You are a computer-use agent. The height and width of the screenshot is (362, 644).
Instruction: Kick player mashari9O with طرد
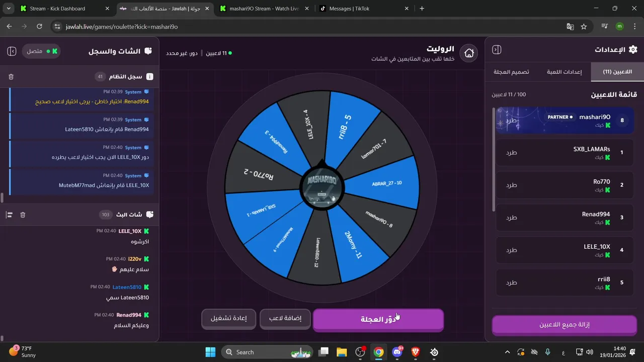(511, 121)
